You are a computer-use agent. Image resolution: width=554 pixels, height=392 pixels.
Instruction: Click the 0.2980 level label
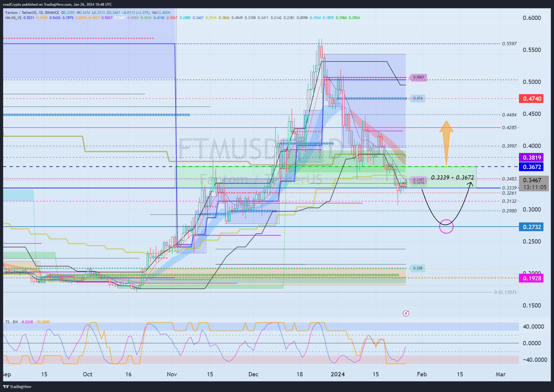tap(509, 211)
